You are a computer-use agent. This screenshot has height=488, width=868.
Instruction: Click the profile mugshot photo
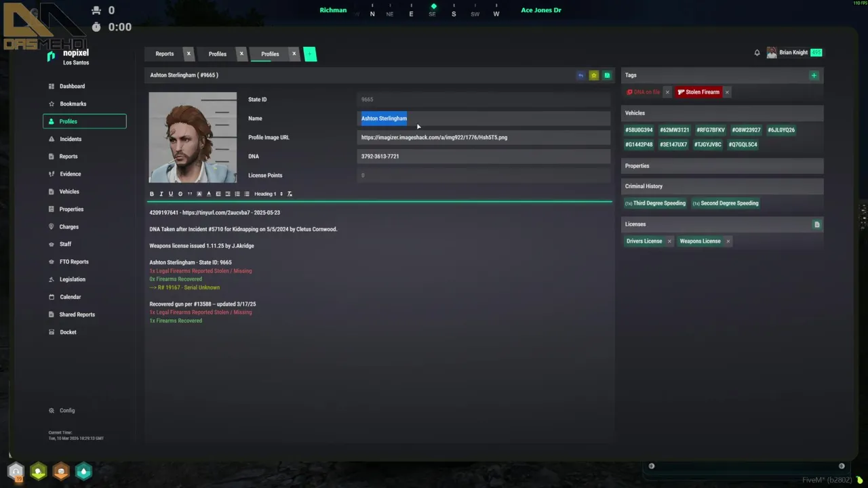pyautogui.click(x=193, y=138)
